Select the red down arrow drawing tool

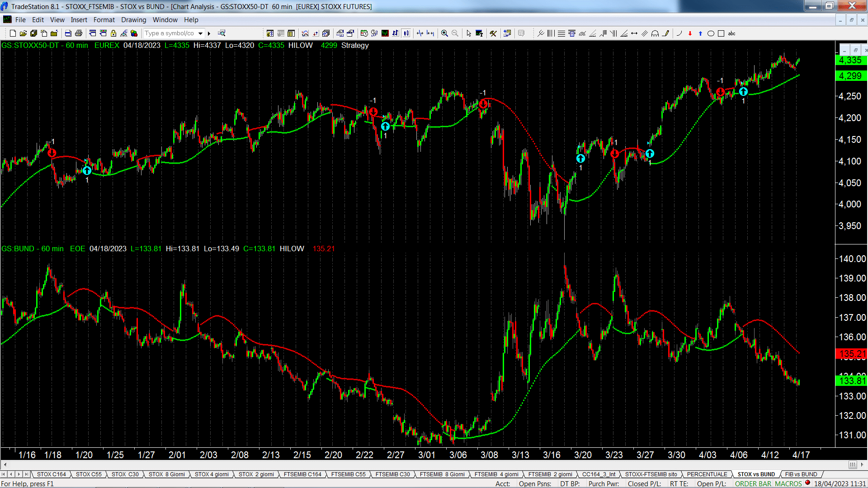click(x=690, y=33)
